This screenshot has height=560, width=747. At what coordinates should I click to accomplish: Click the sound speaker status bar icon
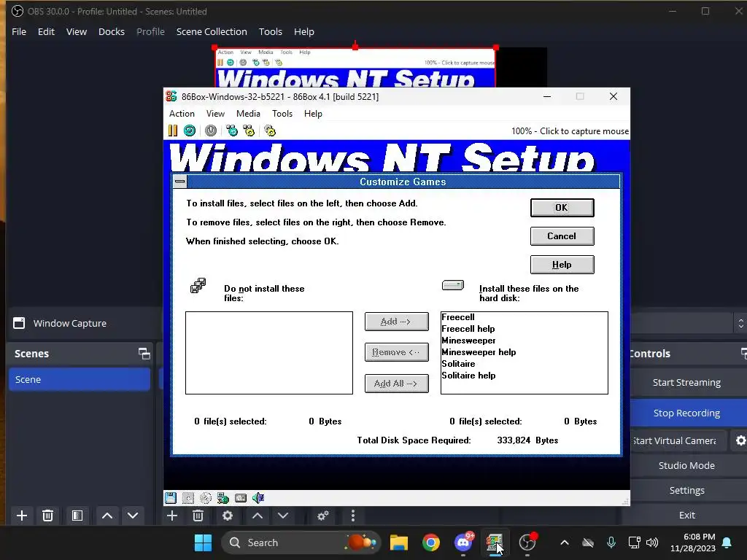pyautogui.click(x=258, y=498)
